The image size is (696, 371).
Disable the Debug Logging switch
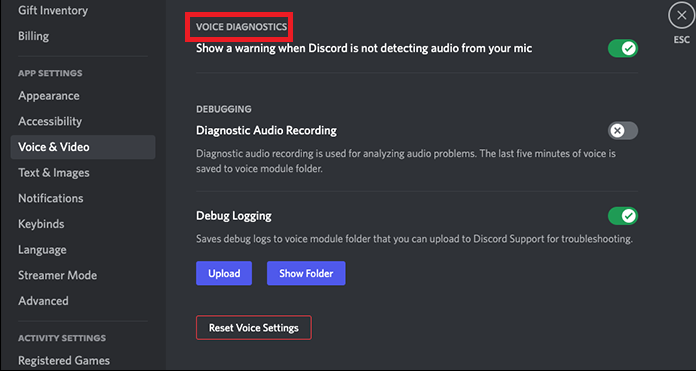pyautogui.click(x=623, y=216)
